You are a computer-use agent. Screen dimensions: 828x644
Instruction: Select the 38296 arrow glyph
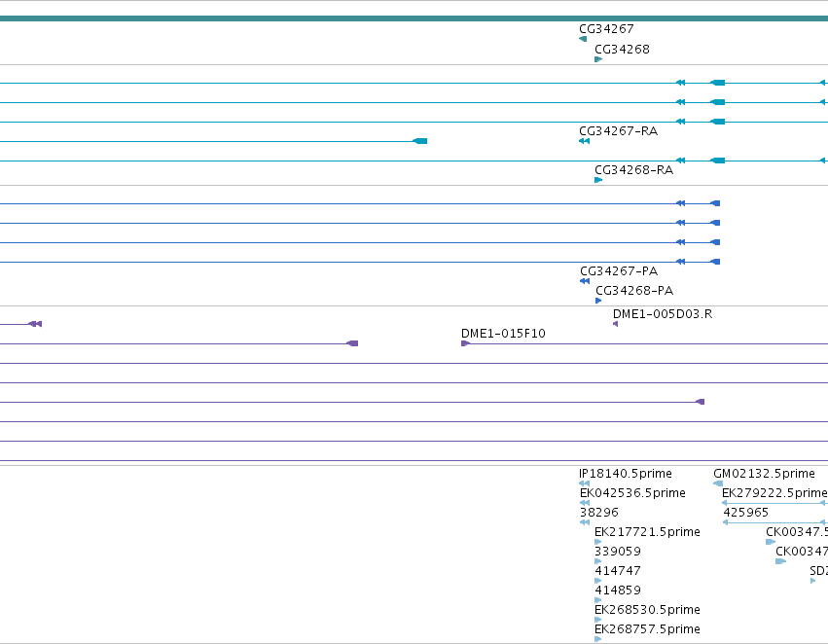[585, 522]
